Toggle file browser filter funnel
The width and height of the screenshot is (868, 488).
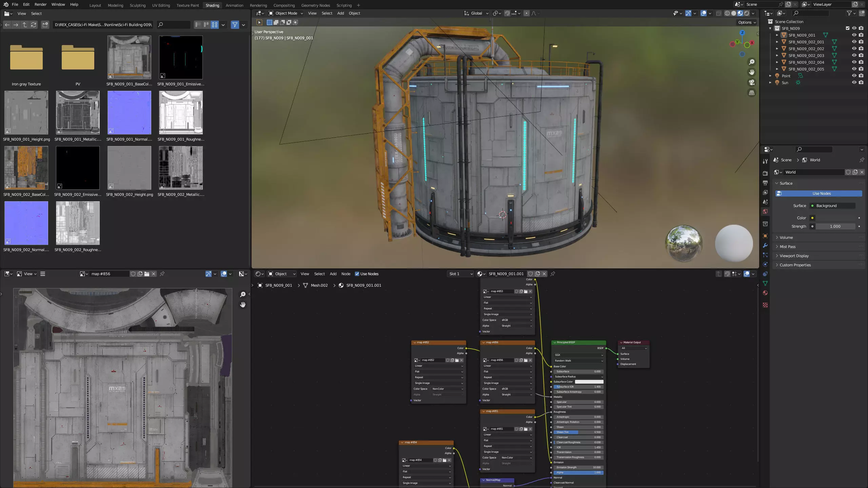[235, 25]
